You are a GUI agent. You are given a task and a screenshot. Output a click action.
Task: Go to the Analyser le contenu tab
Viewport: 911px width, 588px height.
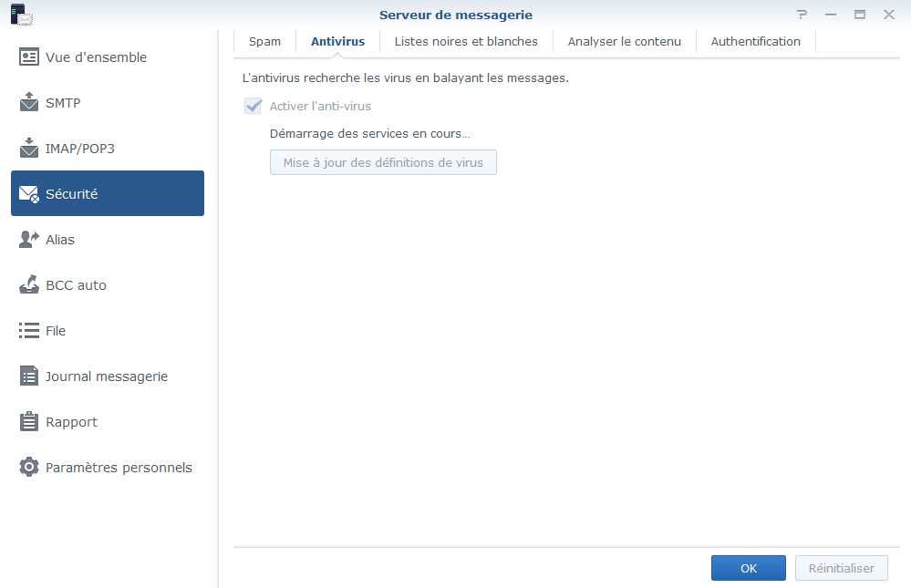624,41
